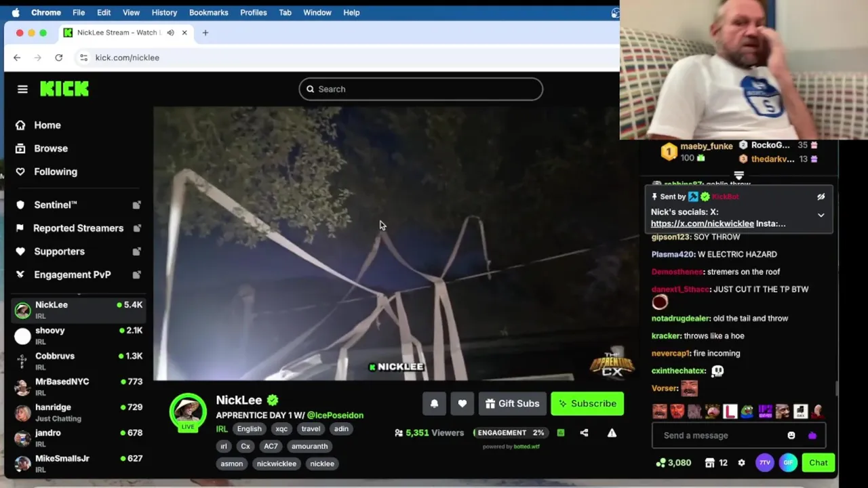Click the IRL category link
This screenshot has height=488, width=868.
[222, 429]
